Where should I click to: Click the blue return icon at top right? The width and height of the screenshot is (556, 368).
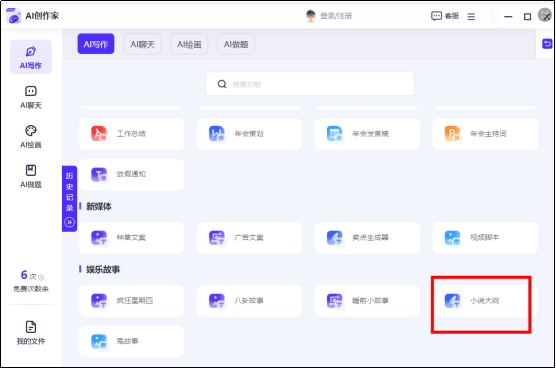point(547,44)
